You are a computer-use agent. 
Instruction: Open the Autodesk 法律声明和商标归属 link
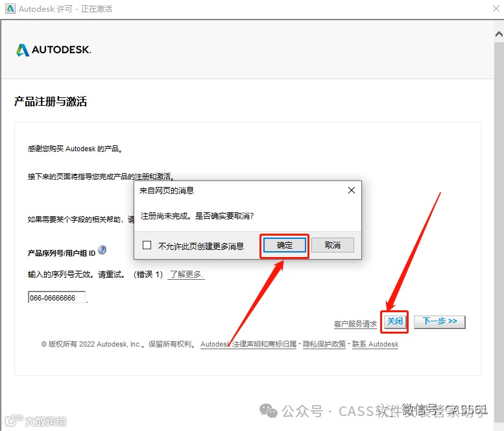[248, 344]
